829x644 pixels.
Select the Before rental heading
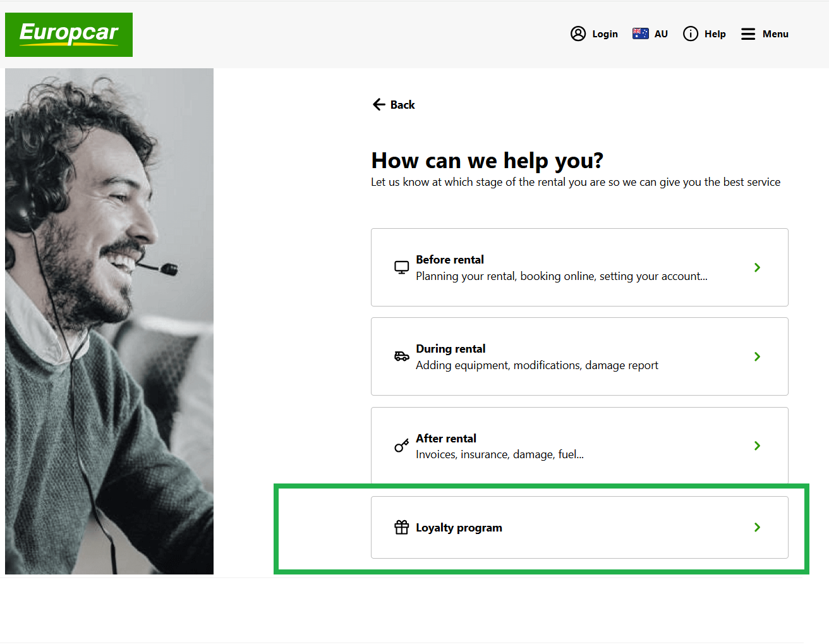tap(450, 260)
